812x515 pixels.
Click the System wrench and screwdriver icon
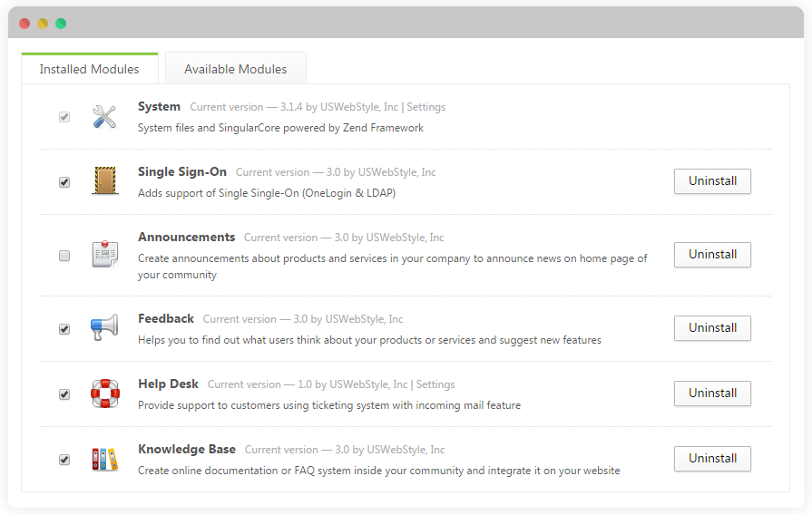point(104,116)
